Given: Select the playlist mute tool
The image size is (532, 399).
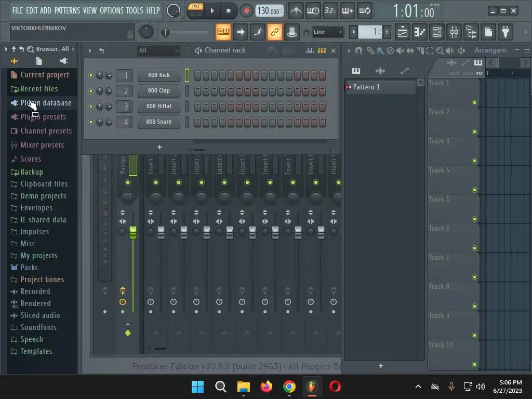Looking at the screenshot, I should pyautogui.click(x=401, y=50).
